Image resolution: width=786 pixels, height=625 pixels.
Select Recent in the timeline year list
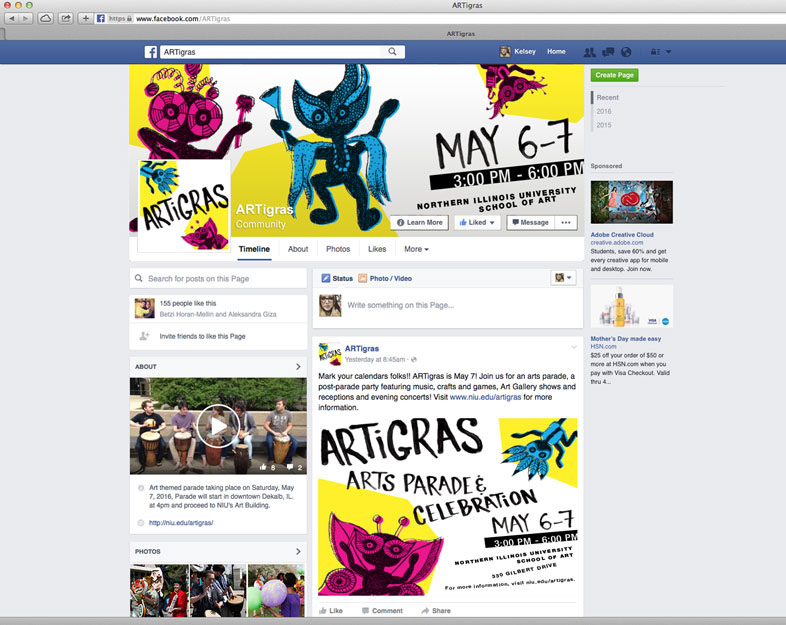608,98
